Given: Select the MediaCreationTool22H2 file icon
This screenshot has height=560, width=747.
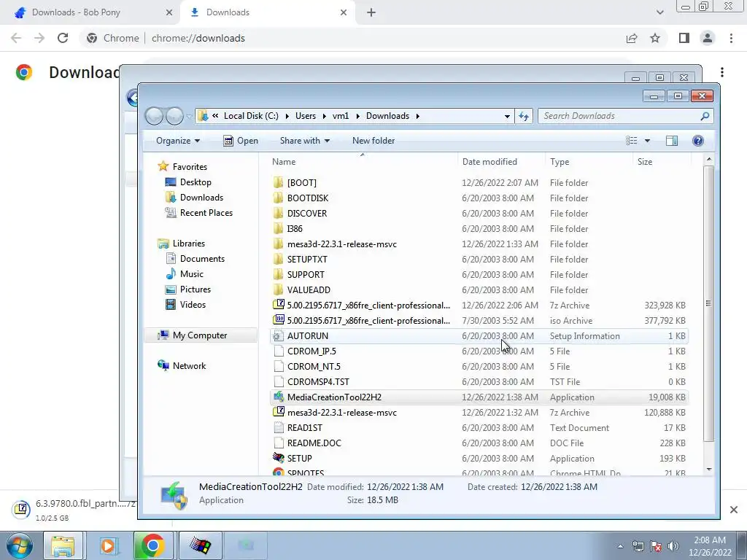Looking at the screenshot, I should [279, 397].
